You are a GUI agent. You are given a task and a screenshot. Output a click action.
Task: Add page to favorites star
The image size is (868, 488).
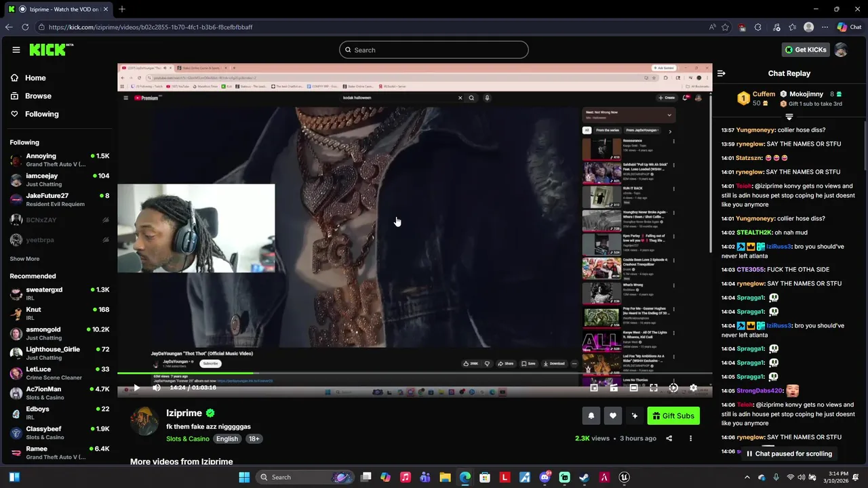[726, 27]
